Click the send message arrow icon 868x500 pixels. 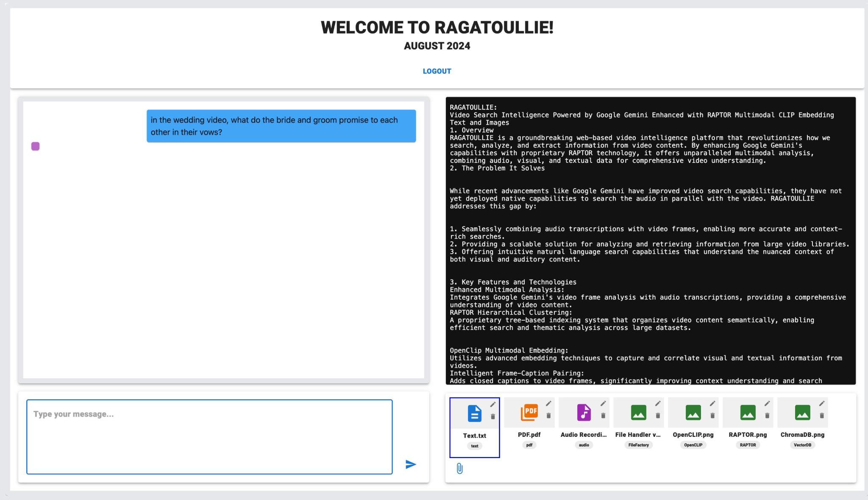[x=410, y=464]
